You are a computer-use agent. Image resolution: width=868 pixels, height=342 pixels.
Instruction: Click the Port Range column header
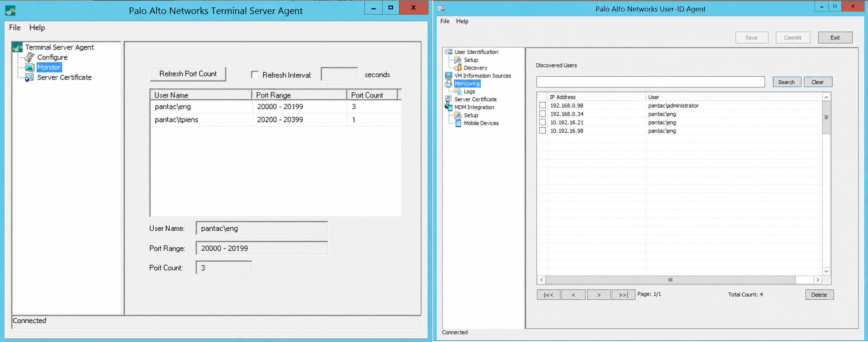(299, 95)
